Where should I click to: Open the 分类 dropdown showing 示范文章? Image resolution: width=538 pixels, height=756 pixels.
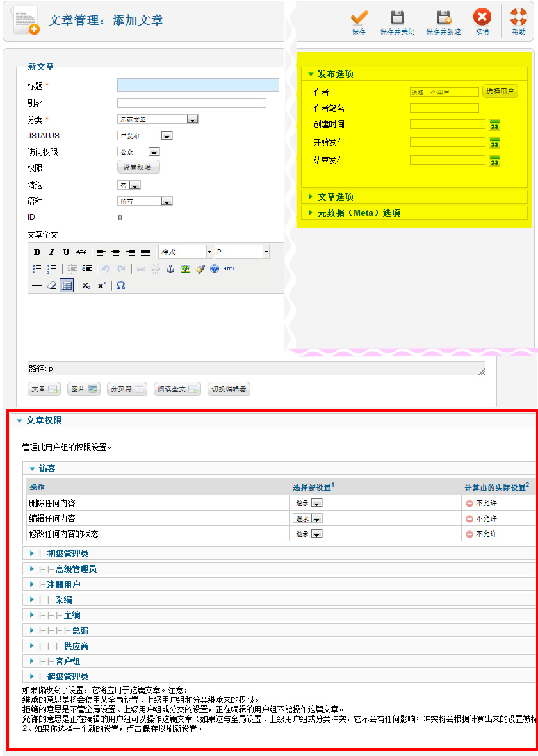(x=158, y=119)
